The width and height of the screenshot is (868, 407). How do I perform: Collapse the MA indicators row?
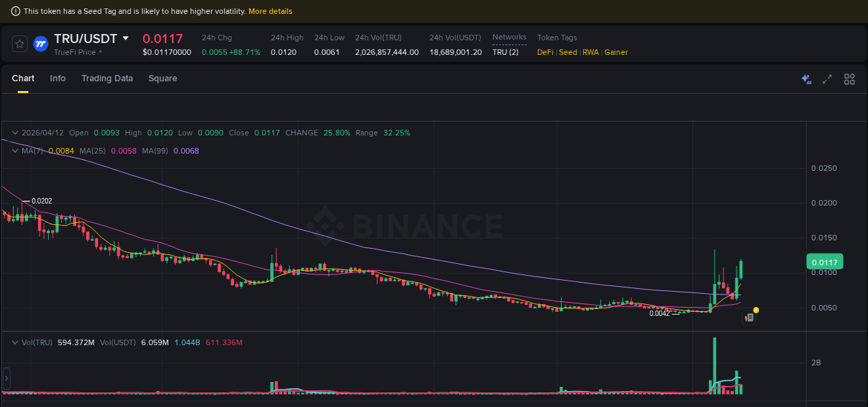[15, 151]
